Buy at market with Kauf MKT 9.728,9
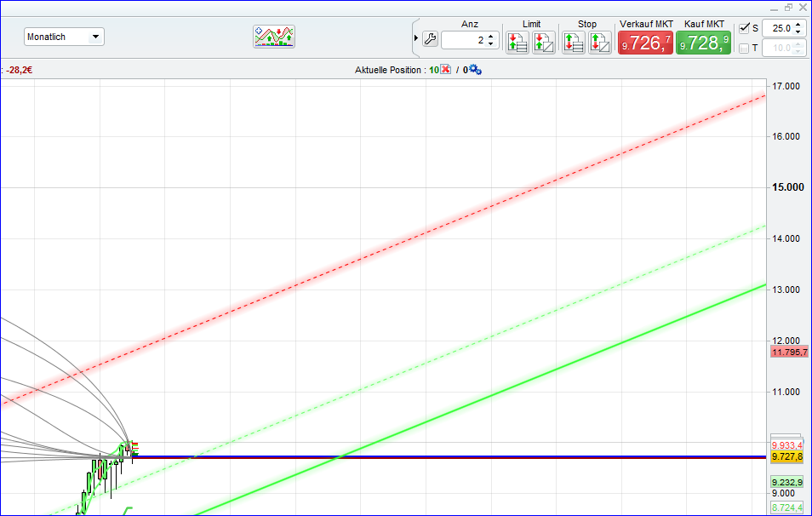 pos(703,43)
